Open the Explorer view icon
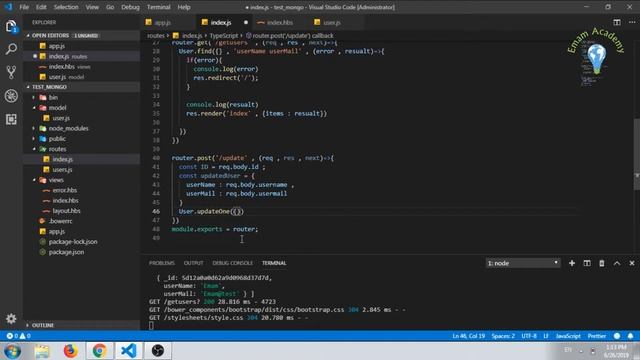 (11, 27)
